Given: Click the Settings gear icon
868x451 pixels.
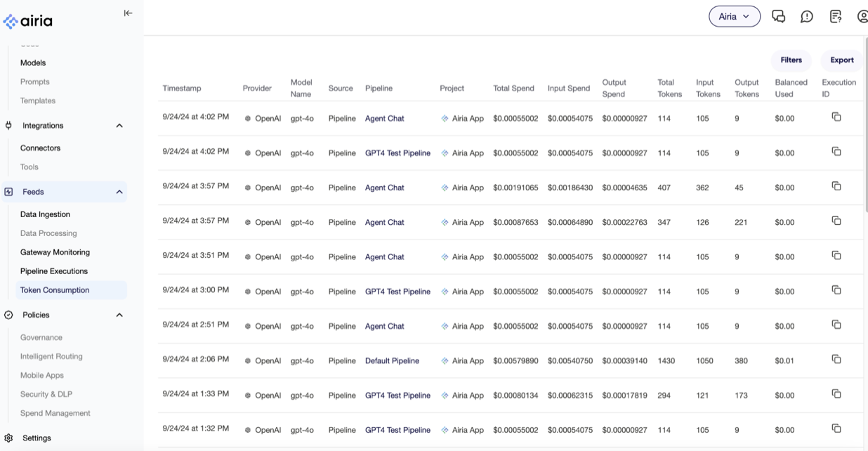Looking at the screenshot, I should click(8, 438).
